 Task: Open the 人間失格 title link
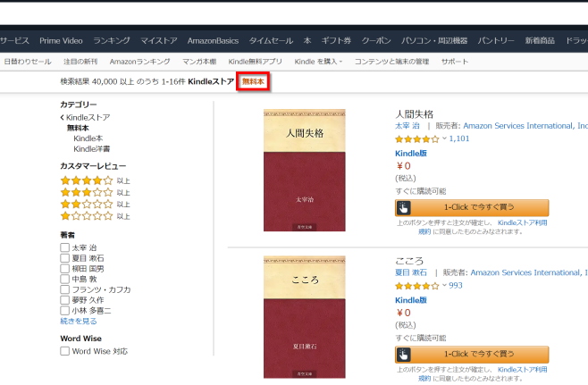click(414, 114)
